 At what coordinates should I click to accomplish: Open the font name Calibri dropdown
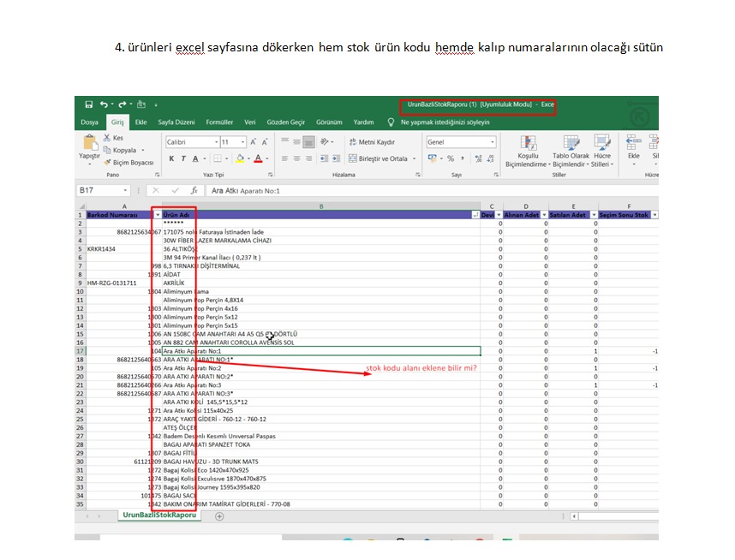coord(217,142)
